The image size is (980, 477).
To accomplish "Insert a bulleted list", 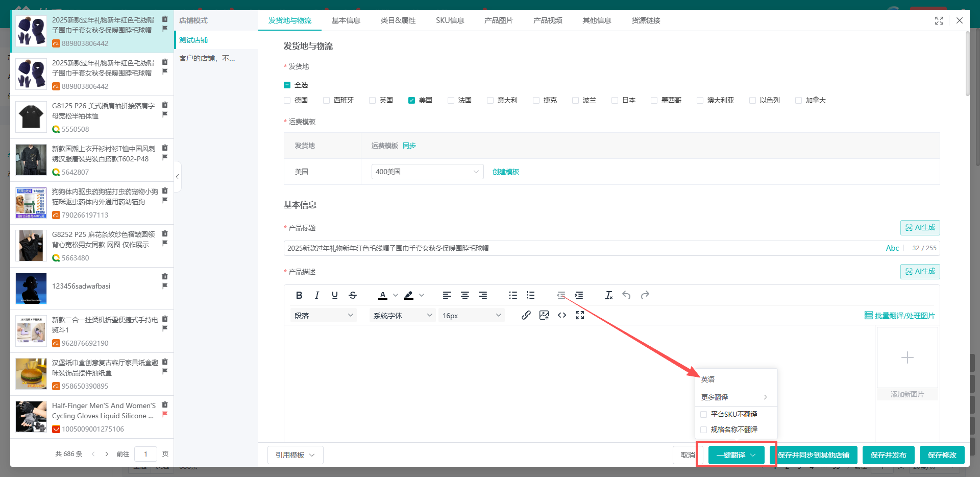I will point(513,295).
